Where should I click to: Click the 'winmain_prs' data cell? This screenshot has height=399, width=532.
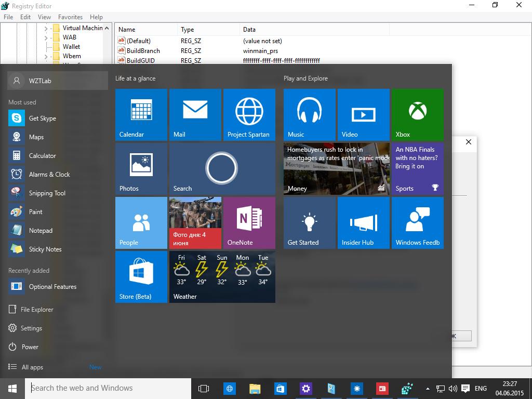coord(261,50)
